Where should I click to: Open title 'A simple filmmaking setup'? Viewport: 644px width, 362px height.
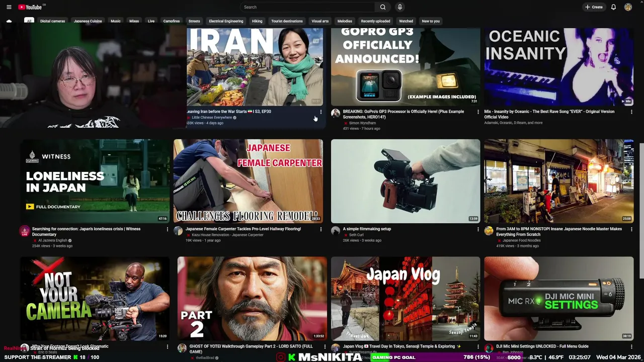point(367,229)
